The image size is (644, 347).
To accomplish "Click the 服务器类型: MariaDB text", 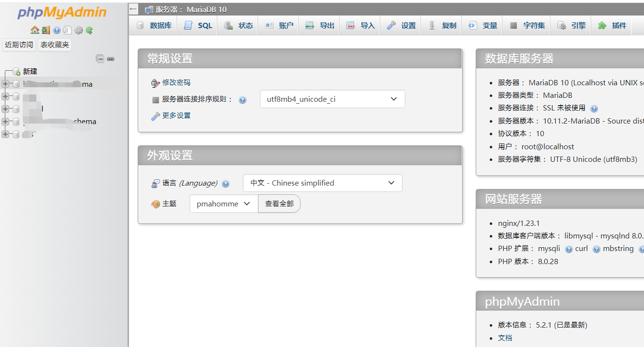I will point(535,95).
